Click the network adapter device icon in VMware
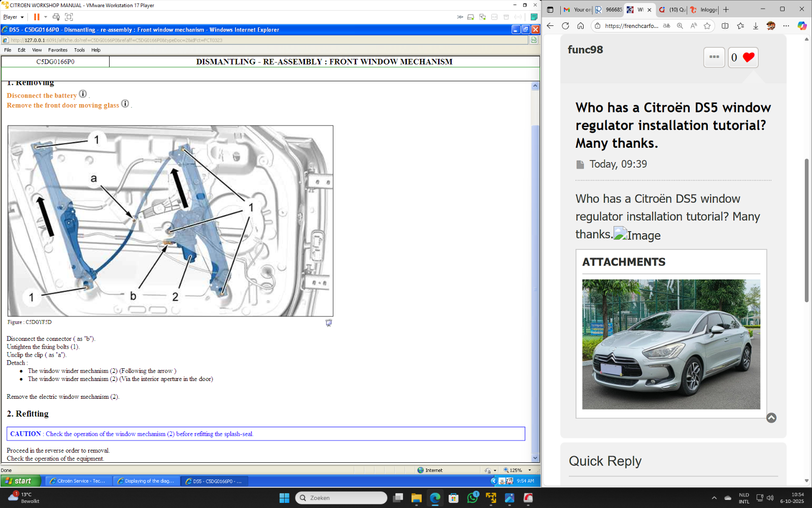The image size is (812, 508). point(482,17)
